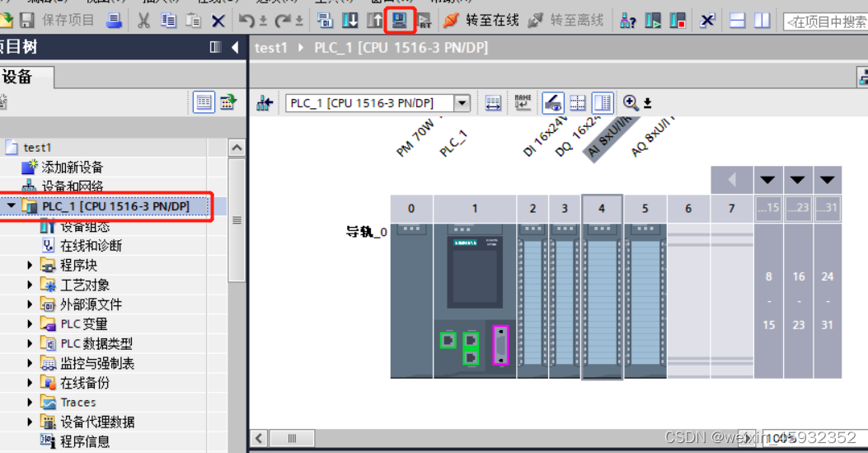Screen dimensions: 868x453
Task: Redo the last undone action
Action: coord(282,21)
